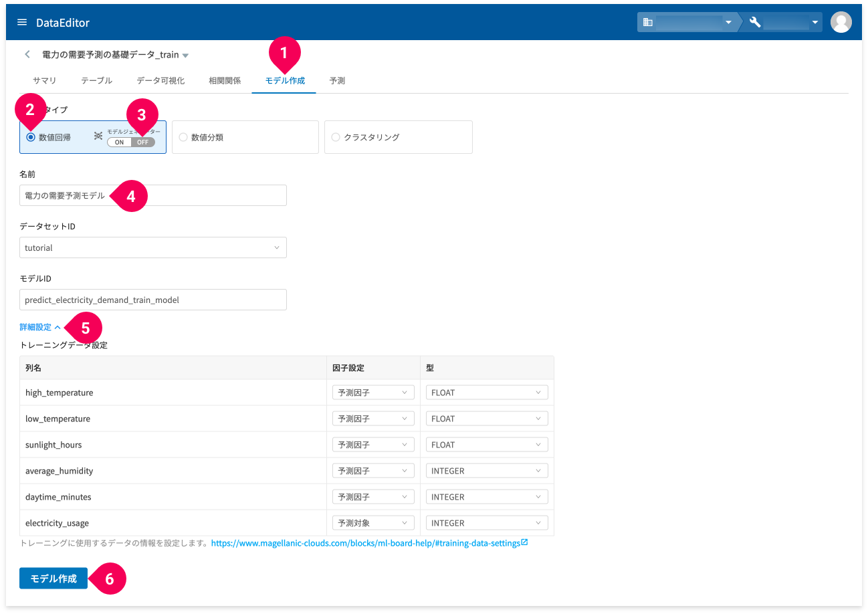
Task: Click the sunlight_hours column name
Action: point(53,445)
